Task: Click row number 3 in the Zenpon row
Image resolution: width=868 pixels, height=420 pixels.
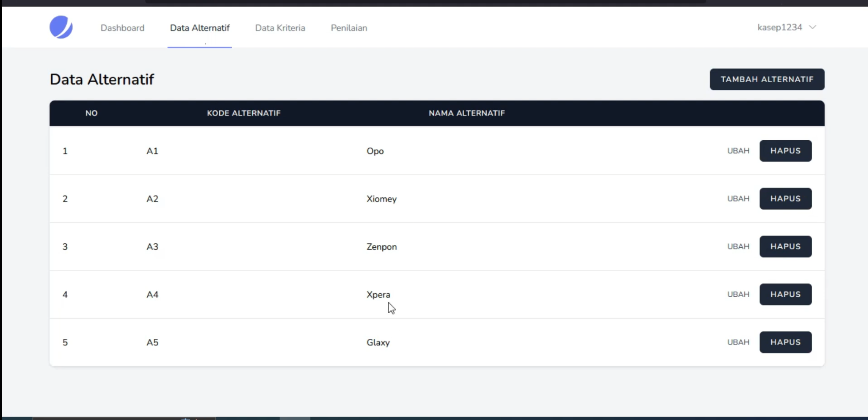Action: click(x=65, y=247)
